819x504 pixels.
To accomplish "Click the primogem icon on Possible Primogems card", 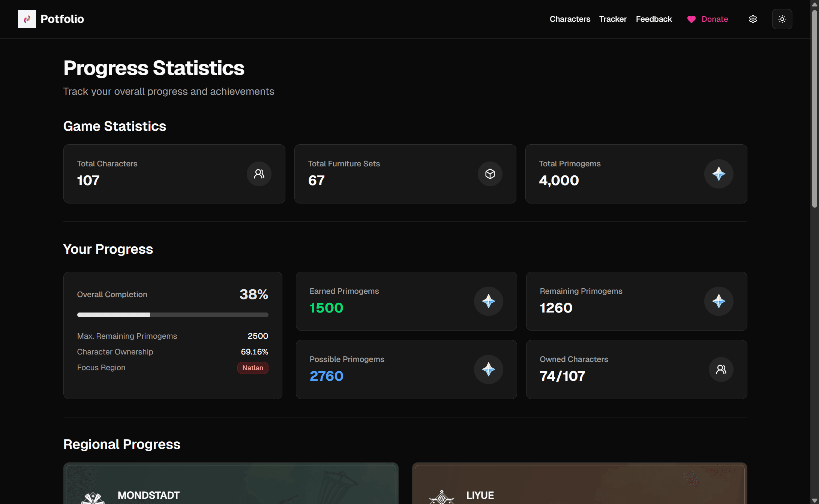I will pos(488,369).
